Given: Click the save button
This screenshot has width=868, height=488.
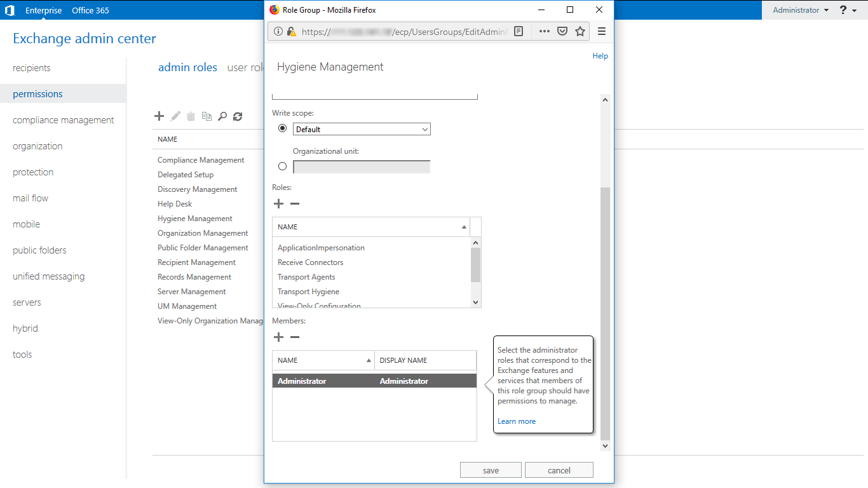Looking at the screenshot, I should point(491,470).
